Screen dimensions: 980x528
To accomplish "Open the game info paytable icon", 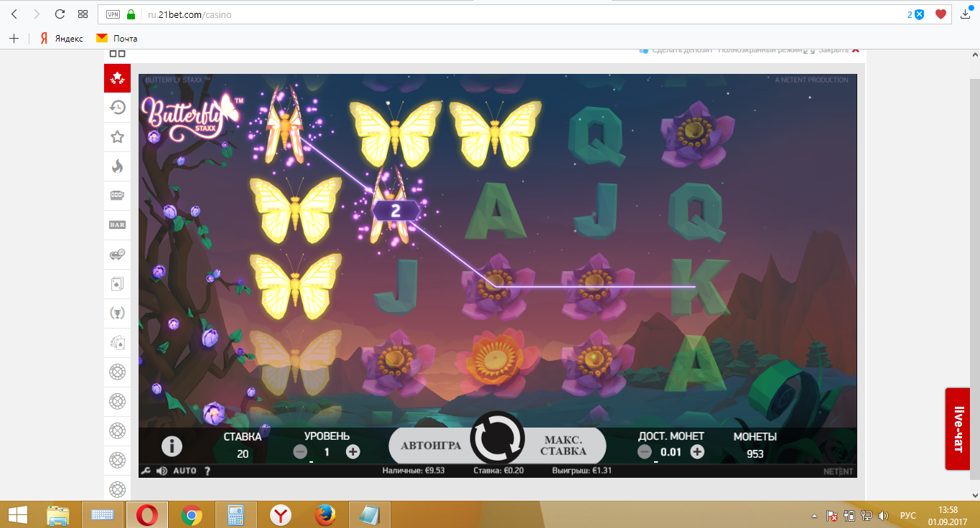I will 171,445.
